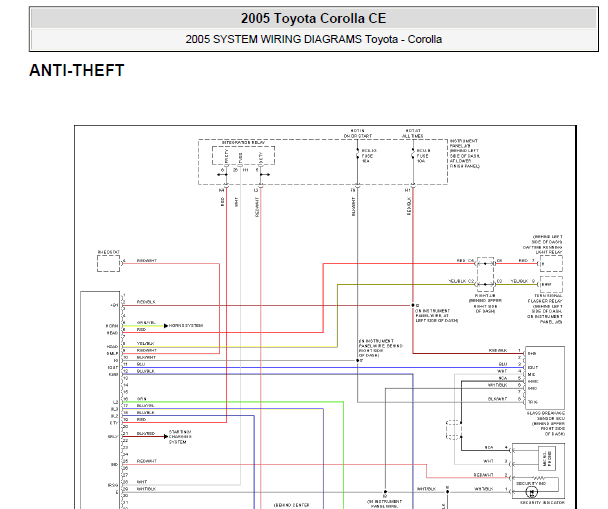Click the IOUT terminal in Glass Breakage ECU
This screenshot has width=608, height=509.
click(533, 368)
